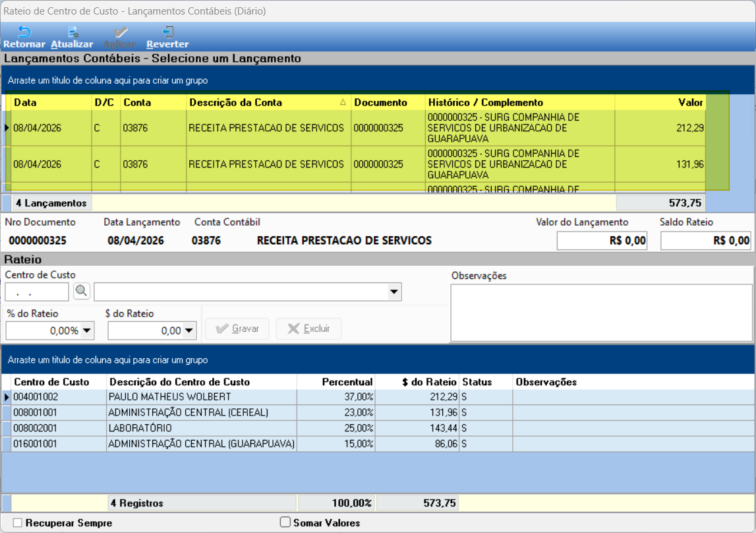Open the % do Rateio dropdown arrow
Screen dimensions: 756x533
click(87, 331)
